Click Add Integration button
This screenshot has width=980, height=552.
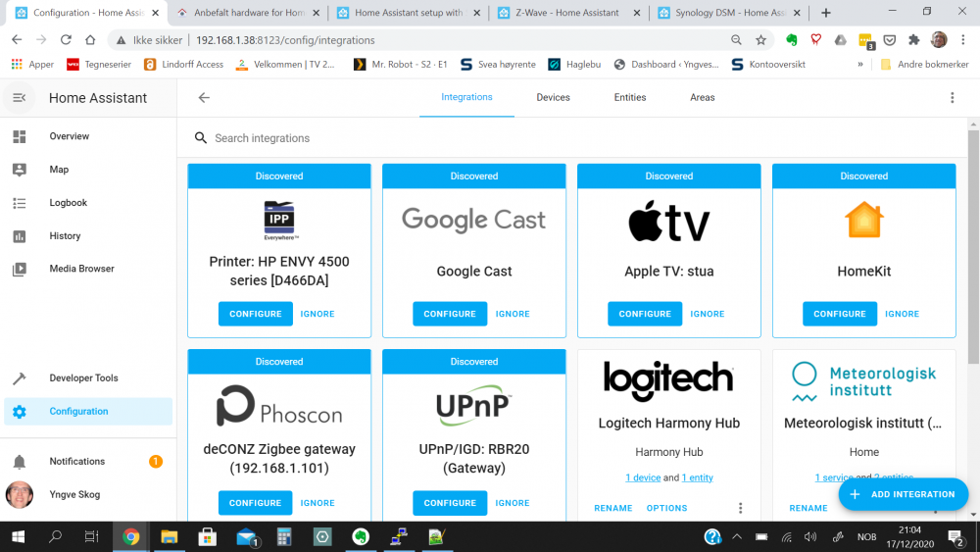[x=904, y=494]
